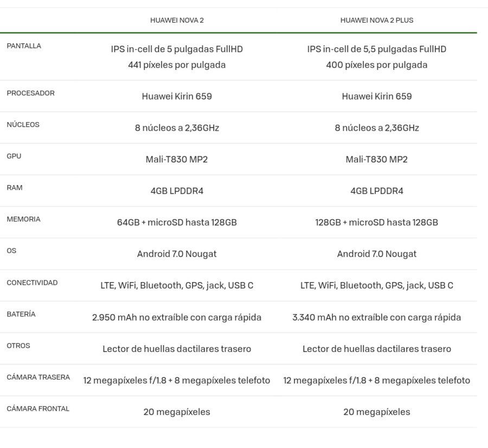
Task: Select the 128GB + microSD memory cell
Action: pos(377,222)
